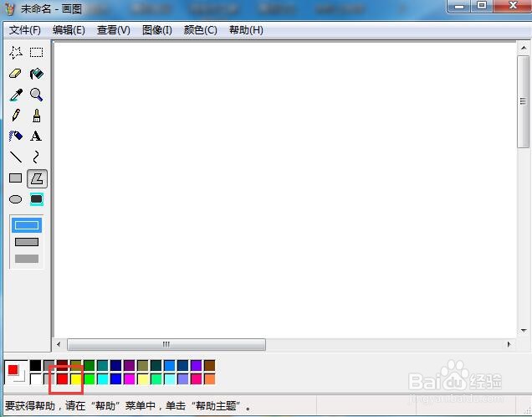This screenshot has width=532, height=417.
Task: Open the 图像(I) menu
Action: tap(157, 30)
